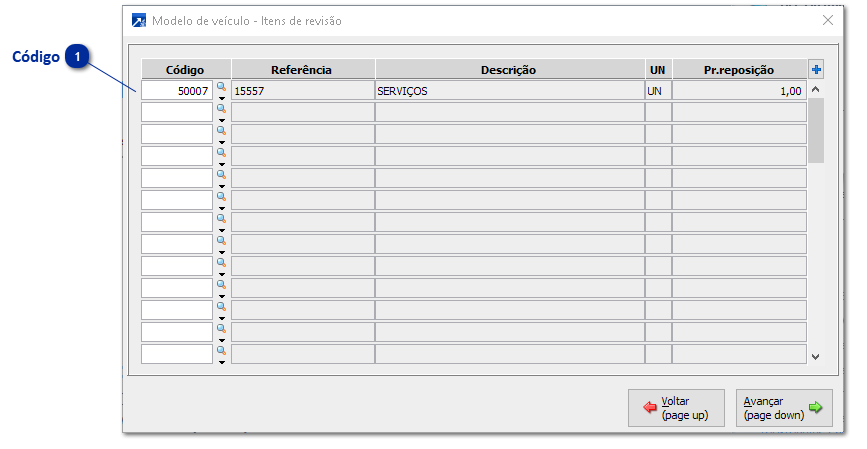Click the search magnifier in the last grid row
The height and width of the screenshot is (449, 867).
[x=221, y=351]
